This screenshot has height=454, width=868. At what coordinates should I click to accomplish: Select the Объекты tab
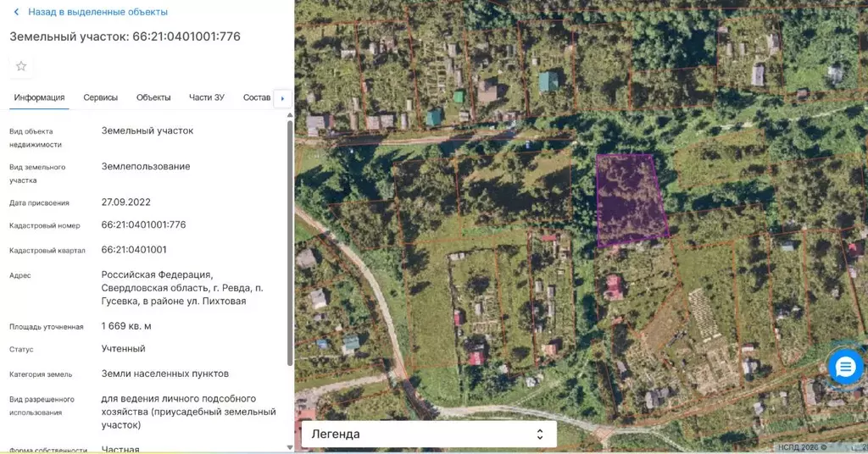coord(153,97)
